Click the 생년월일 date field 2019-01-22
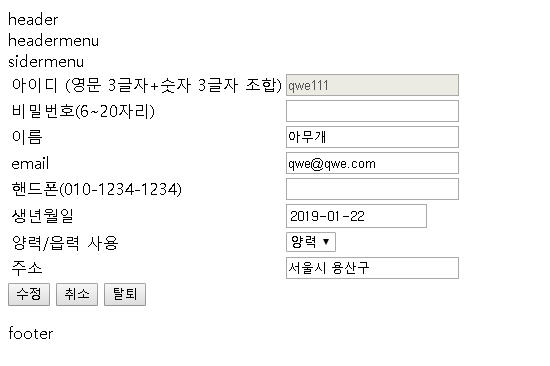550x366 pixels. 356,216
